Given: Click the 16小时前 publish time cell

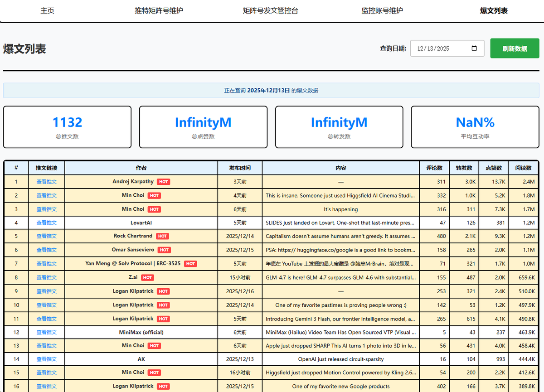Looking at the screenshot, I should (240, 373).
